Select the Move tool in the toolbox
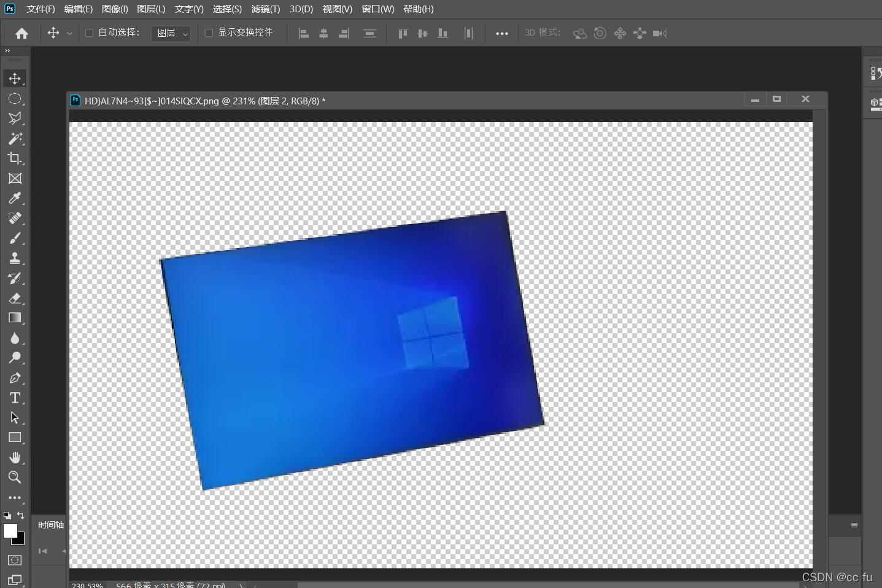 tap(15, 79)
